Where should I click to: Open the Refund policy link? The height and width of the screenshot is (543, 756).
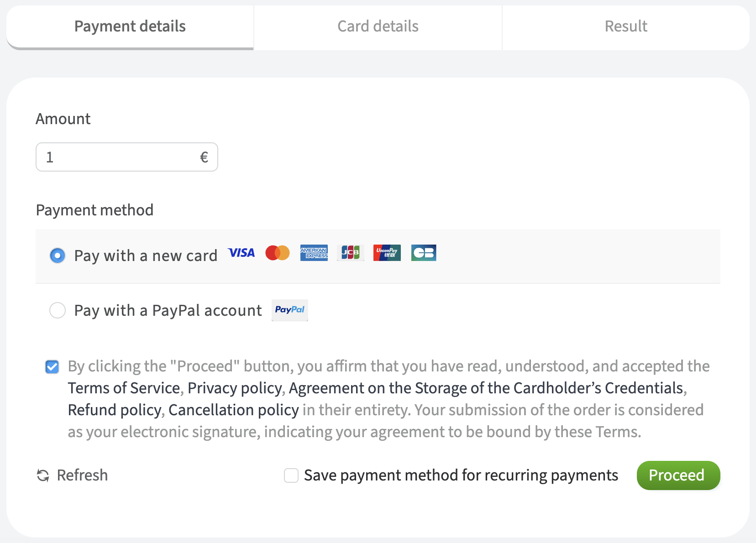tap(114, 410)
